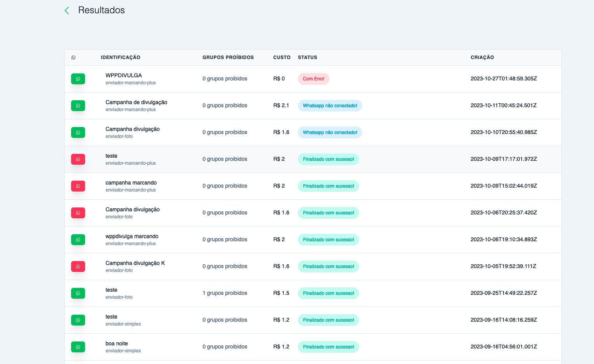
Task: Click red WhatsApp icon for Campanha divulgação K
Action: click(x=78, y=266)
